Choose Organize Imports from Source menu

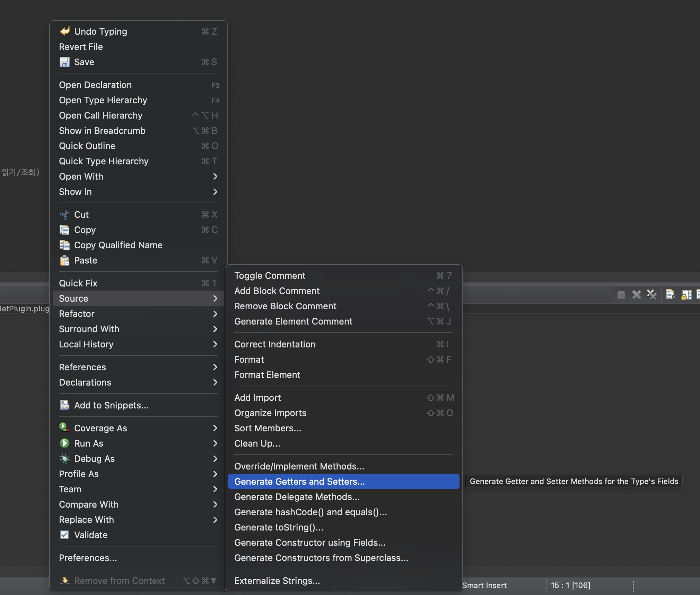click(270, 413)
